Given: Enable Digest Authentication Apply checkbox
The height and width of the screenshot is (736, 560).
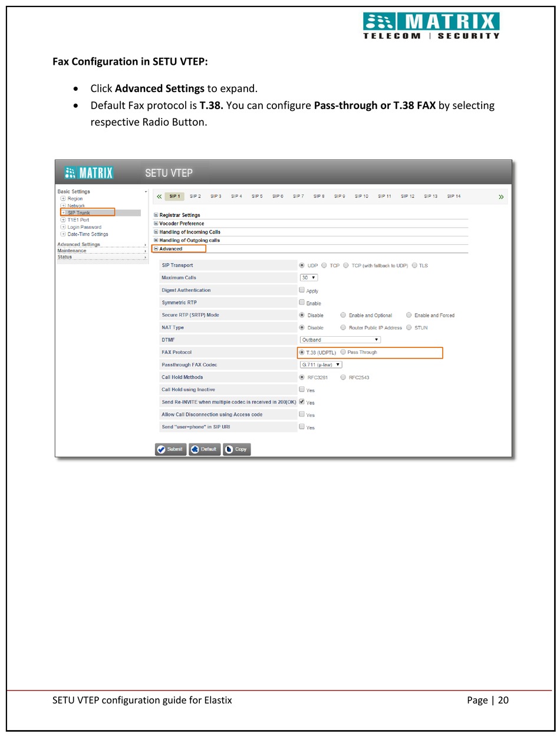Looking at the screenshot, I should (x=302, y=290).
